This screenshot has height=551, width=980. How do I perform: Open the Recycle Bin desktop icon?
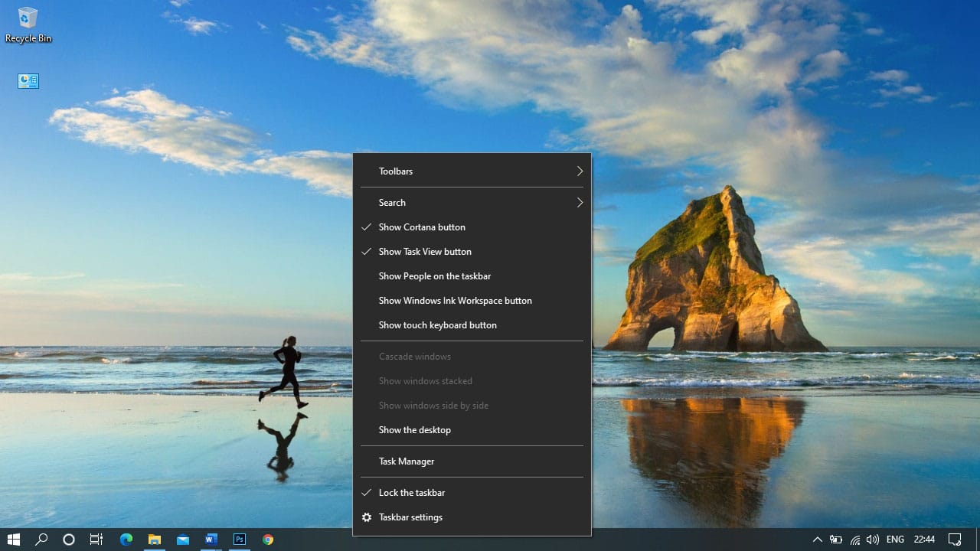tap(28, 24)
